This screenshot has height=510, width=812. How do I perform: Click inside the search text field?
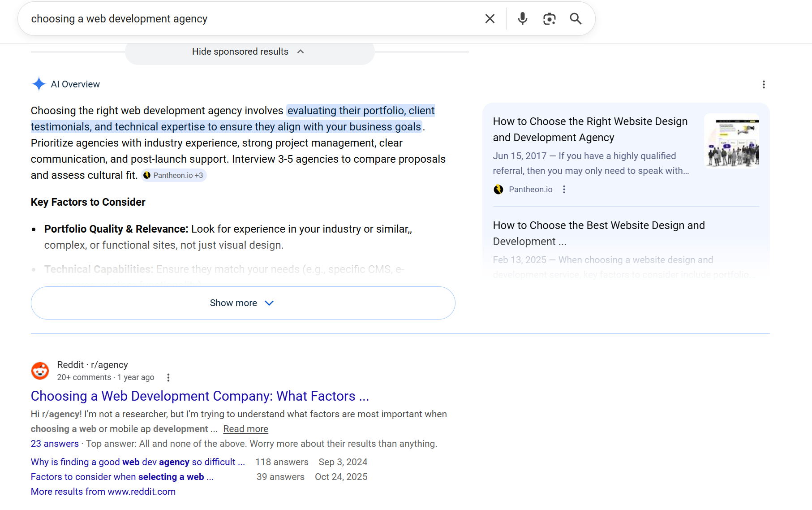(251, 19)
